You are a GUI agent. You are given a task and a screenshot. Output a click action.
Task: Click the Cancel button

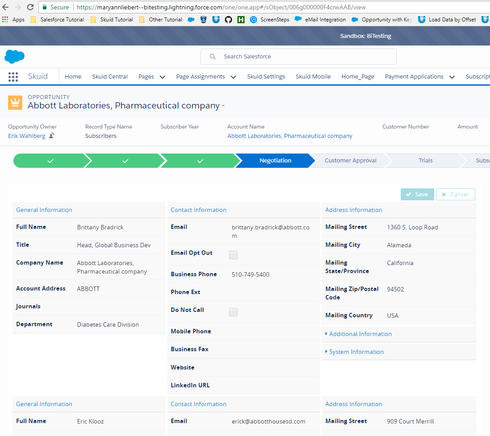[456, 194]
